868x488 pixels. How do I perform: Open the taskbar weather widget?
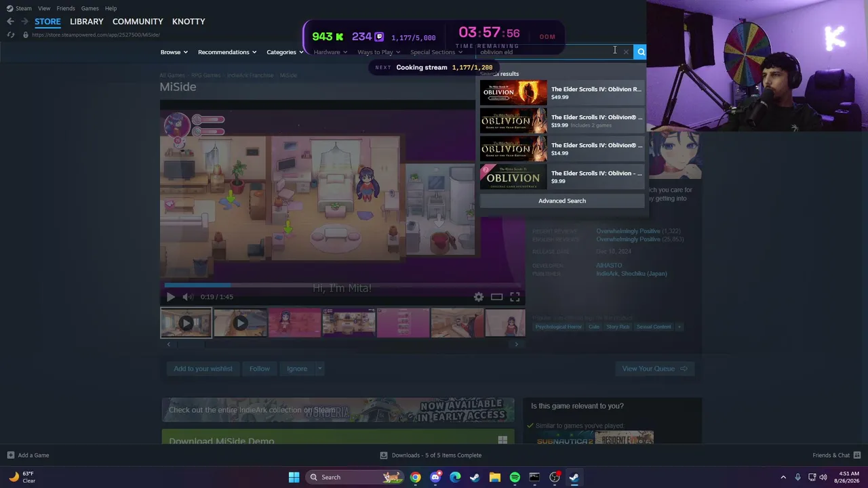pyautogui.click(x=22, y=477)
